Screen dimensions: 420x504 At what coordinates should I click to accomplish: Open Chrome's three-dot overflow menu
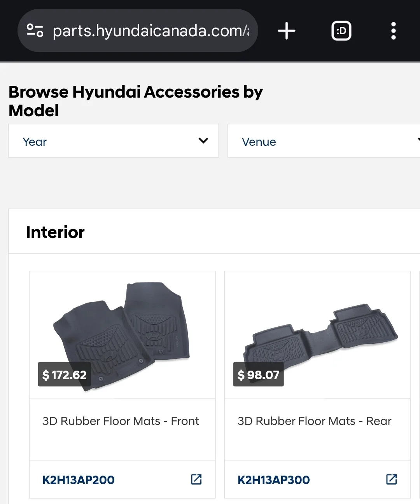394,31
